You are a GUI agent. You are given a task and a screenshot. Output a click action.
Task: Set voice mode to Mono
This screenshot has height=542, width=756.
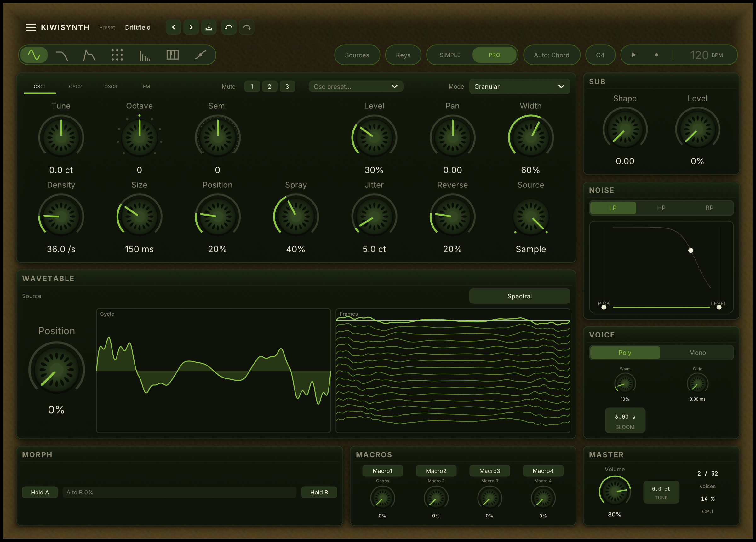tap(697, 353)
